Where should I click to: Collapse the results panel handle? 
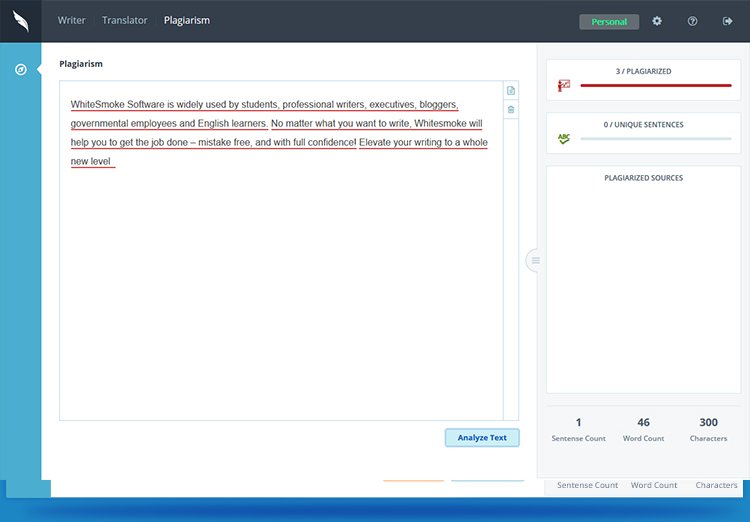tap(534, 260)
